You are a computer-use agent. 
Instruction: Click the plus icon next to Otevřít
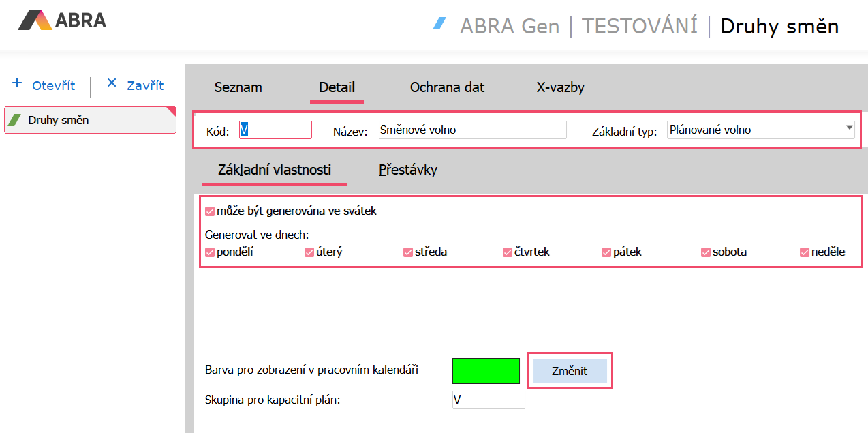click(x=17, y=83)
